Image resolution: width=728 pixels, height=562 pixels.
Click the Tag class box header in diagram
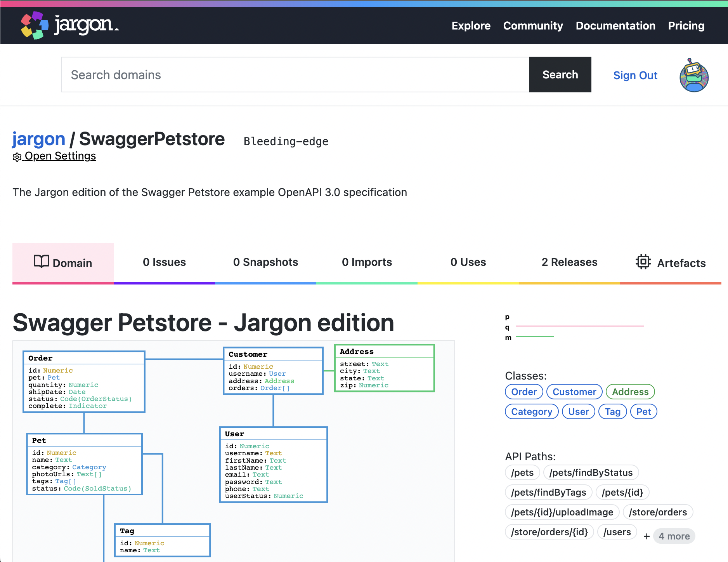[x=162, y=531]
